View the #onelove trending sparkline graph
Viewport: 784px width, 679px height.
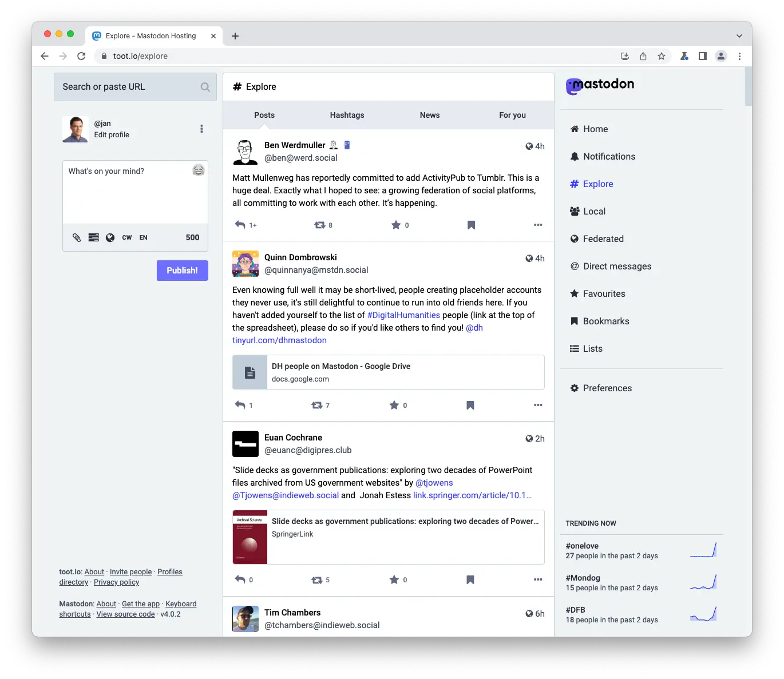point(703,550)
